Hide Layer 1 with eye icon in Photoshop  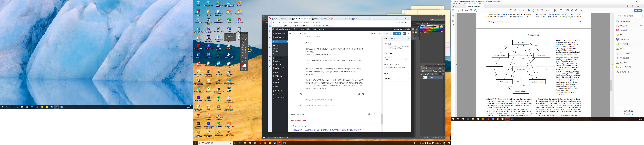pos(422,78)
